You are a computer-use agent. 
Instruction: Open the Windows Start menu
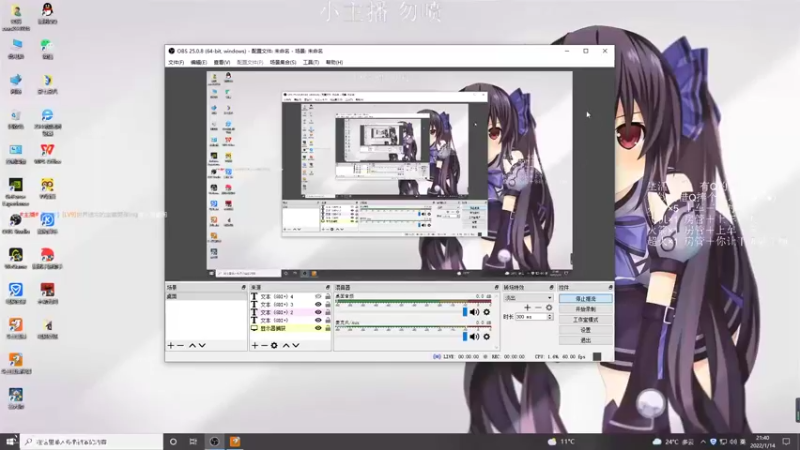tap(10, 442)
